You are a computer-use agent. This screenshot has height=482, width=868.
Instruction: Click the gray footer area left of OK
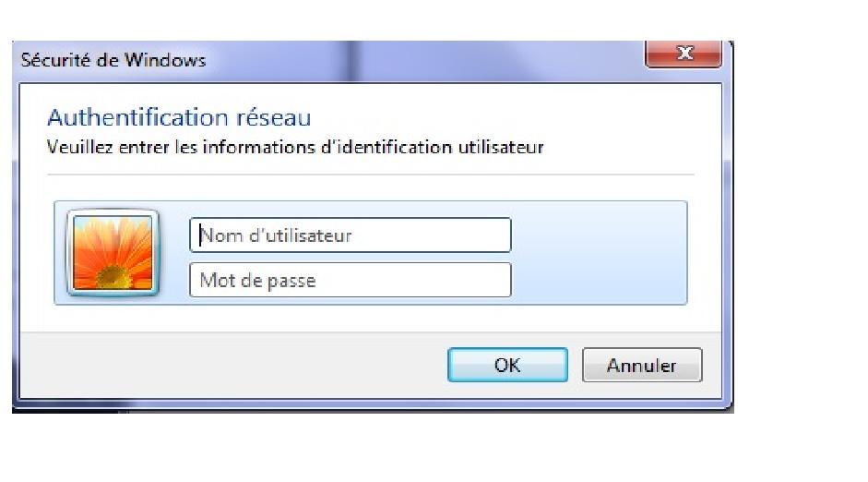pos(231,365)
